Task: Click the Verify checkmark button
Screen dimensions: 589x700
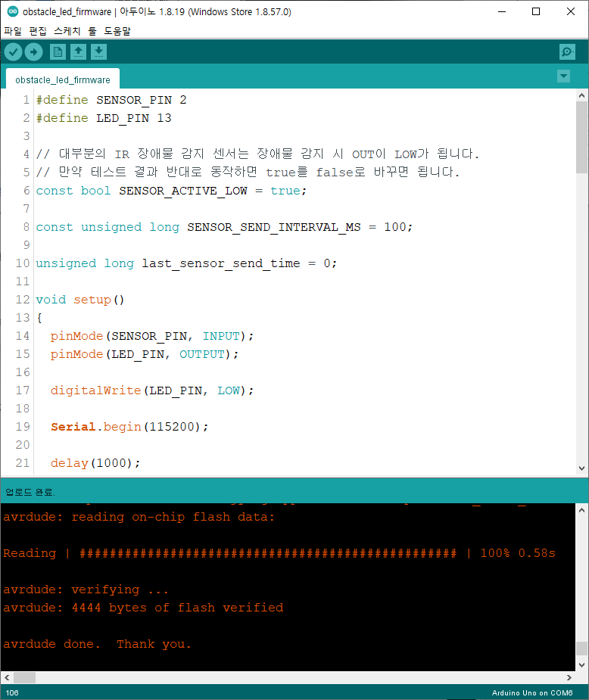Action: tap(14, 52)
